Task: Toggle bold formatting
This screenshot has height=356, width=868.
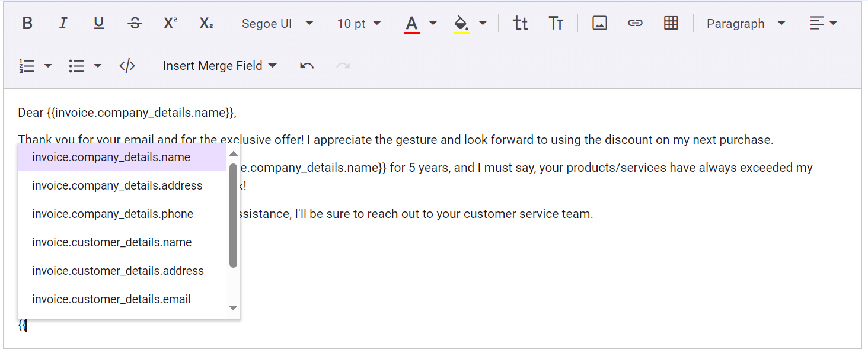Action: coord(27,24)
